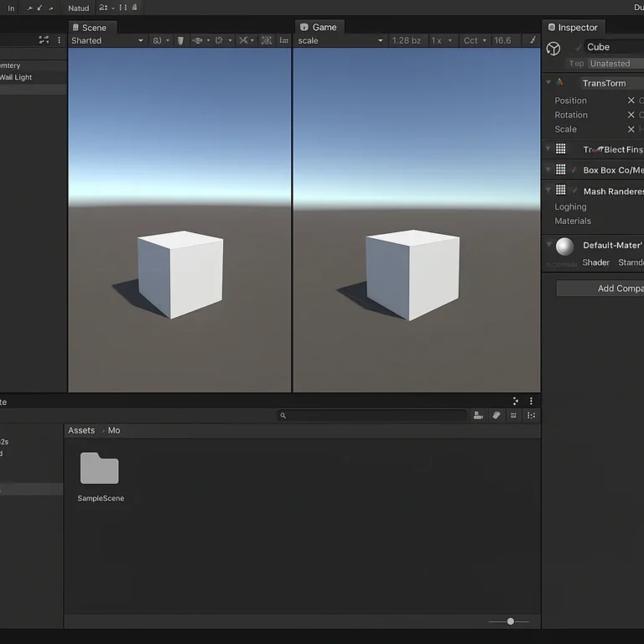Click the brush icon in Game toolbar
Image resolution: width=644 pixels, height=644 pixels.
[x=532, y=40]
